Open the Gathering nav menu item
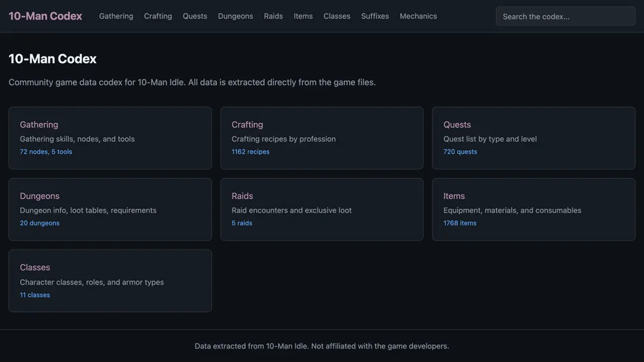This screenshot has width=644, height=362. pos(116,16)
